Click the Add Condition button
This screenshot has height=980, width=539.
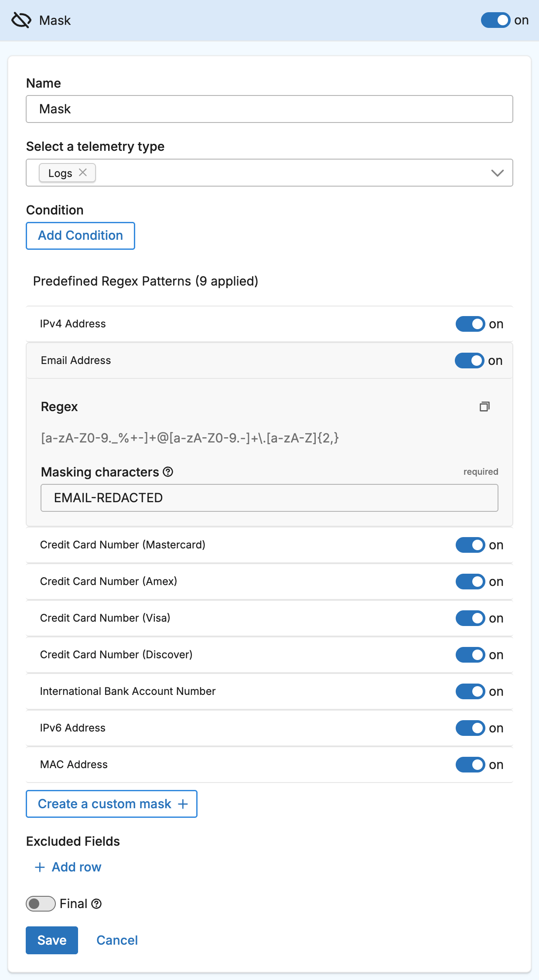click(x=81, y=236)
